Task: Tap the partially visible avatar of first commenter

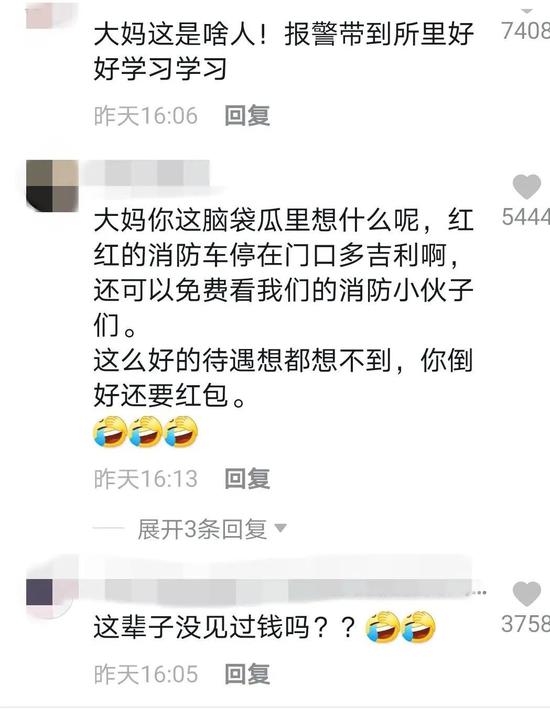Action: click(51, 14)
